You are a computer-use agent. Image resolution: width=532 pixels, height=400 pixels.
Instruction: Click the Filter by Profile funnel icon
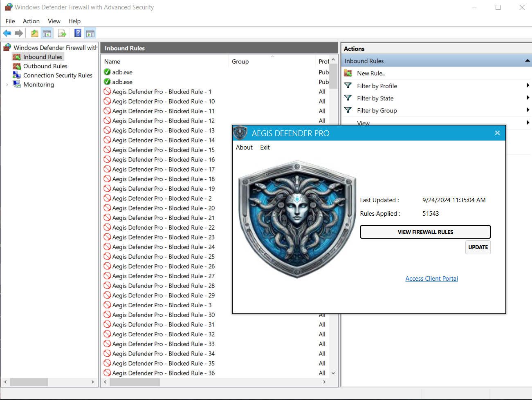[348, 86]
